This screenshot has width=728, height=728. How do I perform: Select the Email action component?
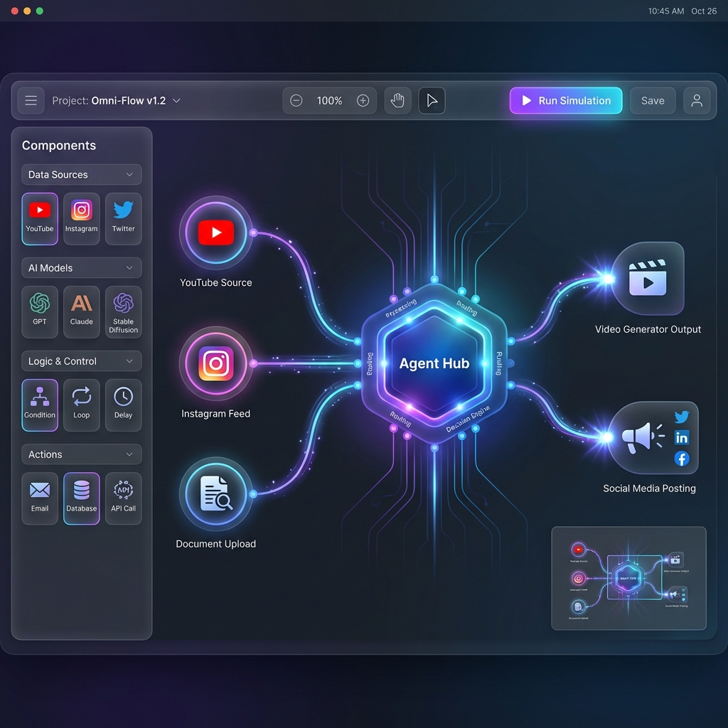tap(40, 498)
